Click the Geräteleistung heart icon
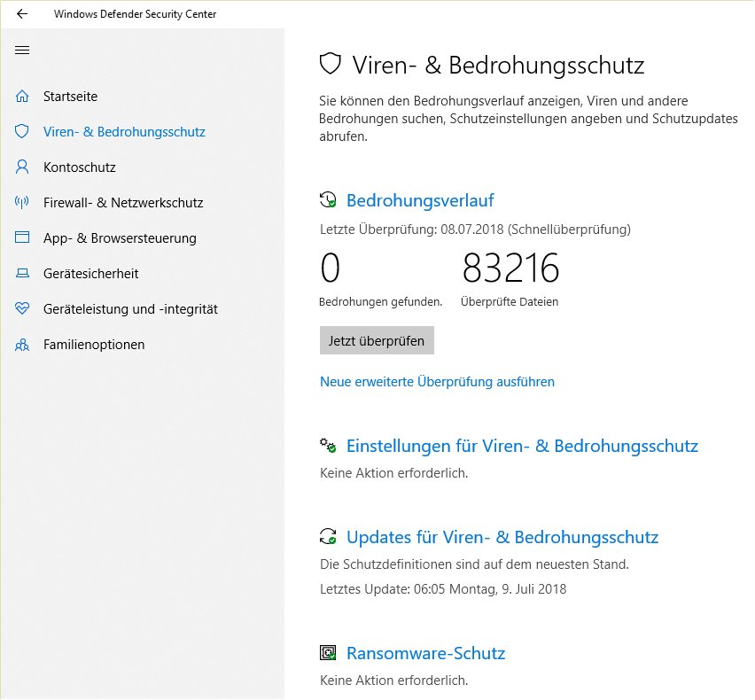 coord(22,308)
